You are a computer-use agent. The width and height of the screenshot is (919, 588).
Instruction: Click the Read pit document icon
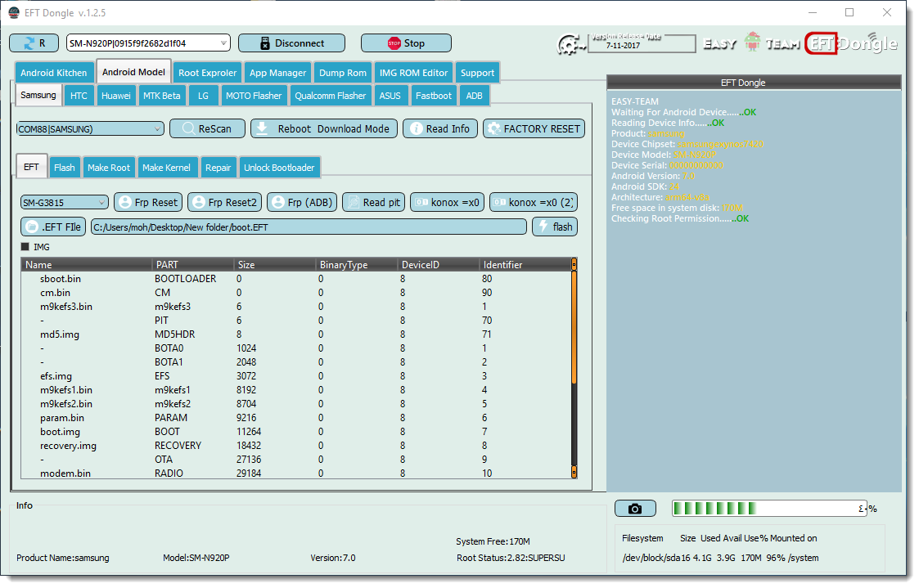point(354,203)
